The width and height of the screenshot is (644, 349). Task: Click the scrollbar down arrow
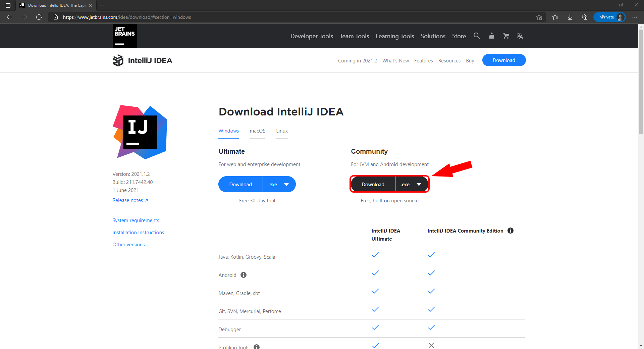[x=641, y=346]
